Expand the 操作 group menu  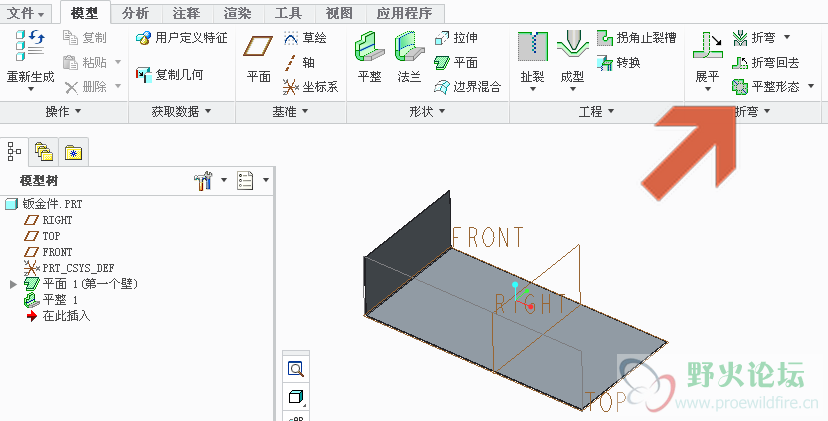(x=63, y=111)
